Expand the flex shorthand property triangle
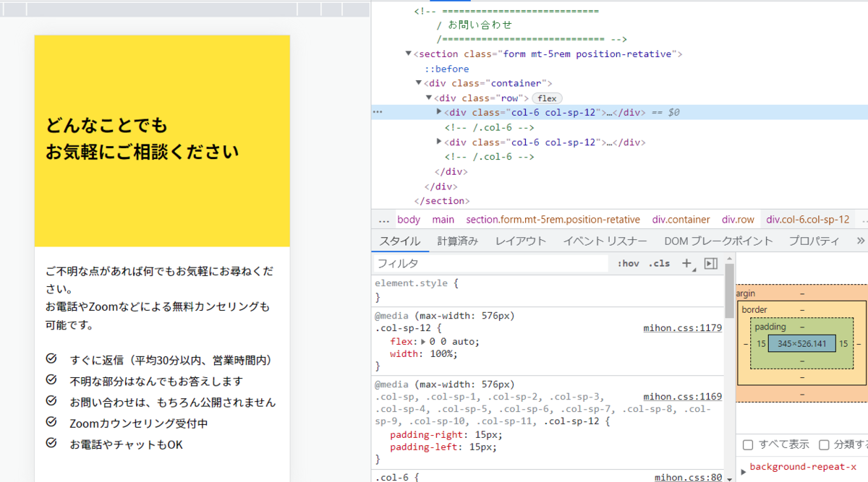868x482 pixels. [424, 342]
